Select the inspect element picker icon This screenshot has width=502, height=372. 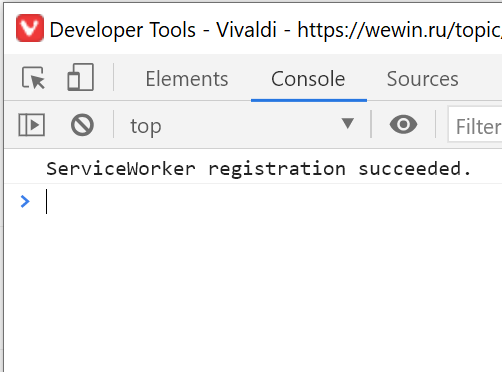click(x=33, y=78)
